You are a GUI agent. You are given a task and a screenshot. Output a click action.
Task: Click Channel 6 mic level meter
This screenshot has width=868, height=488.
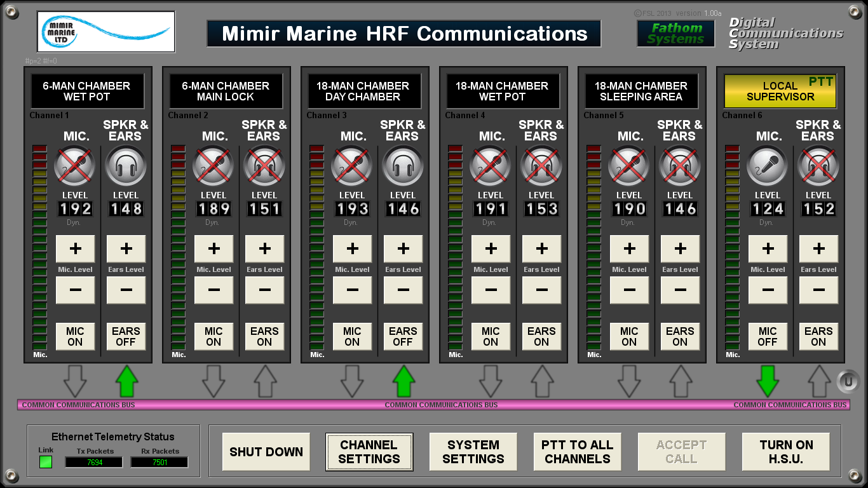pyautogui.click(x=733, y=248)
